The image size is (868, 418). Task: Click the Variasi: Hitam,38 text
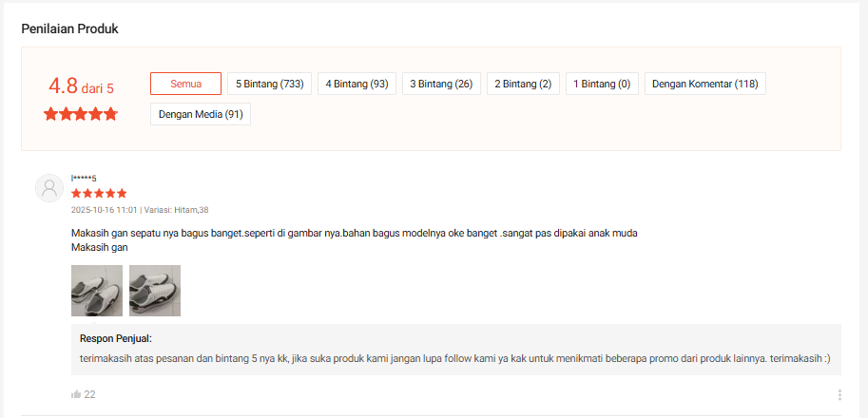[x=176, y=210]
